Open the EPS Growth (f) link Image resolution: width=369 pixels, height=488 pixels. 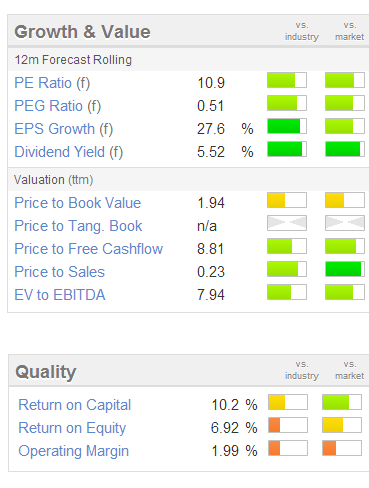63,129
